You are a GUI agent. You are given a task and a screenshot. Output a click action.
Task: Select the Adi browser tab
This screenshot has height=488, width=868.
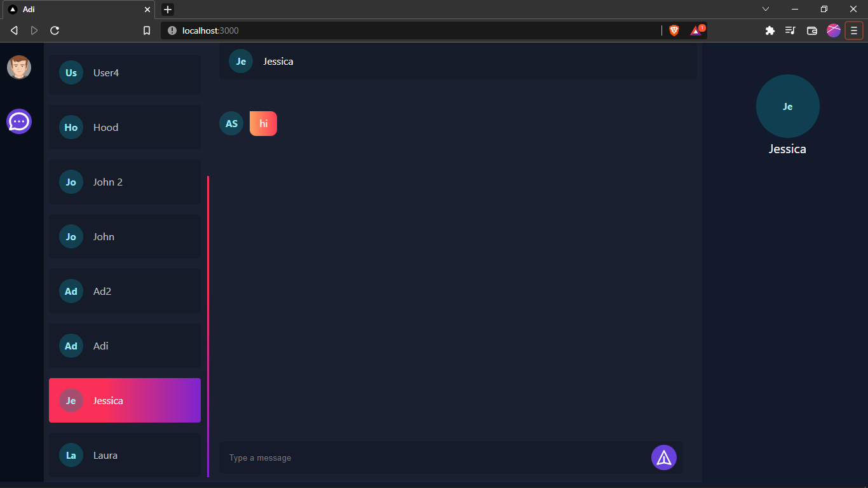76,10
